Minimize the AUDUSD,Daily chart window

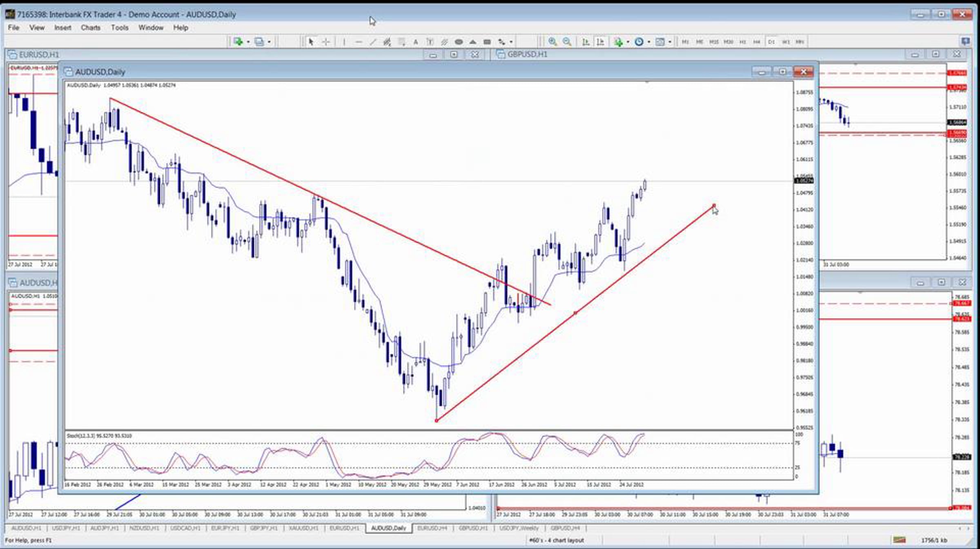[762, 72]
